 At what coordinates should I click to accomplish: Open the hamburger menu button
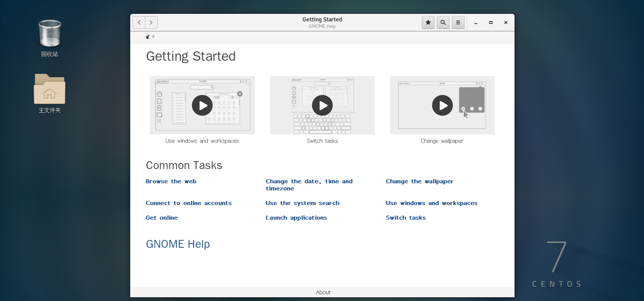[458, 22]
